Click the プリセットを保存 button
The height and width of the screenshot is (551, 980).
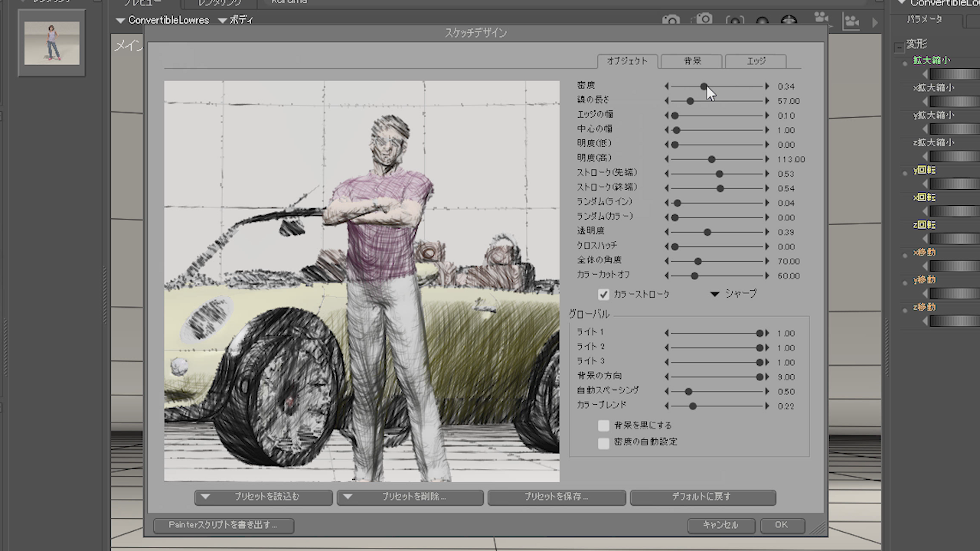coord(556,497)
